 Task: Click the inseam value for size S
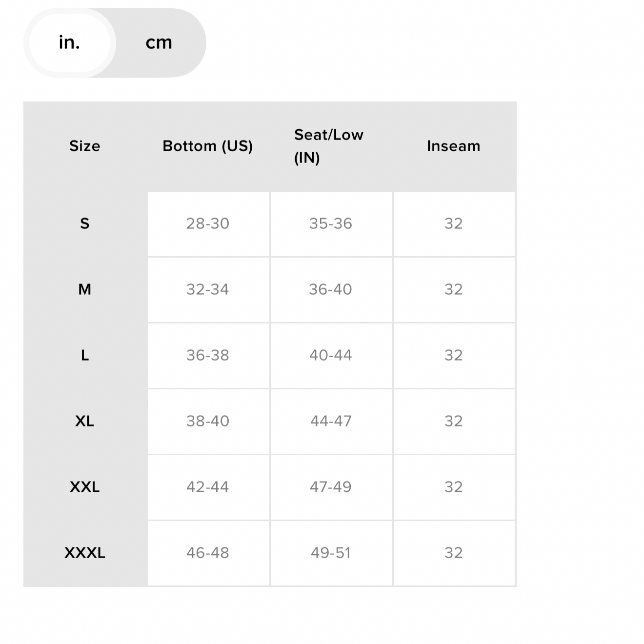[454, 223]
